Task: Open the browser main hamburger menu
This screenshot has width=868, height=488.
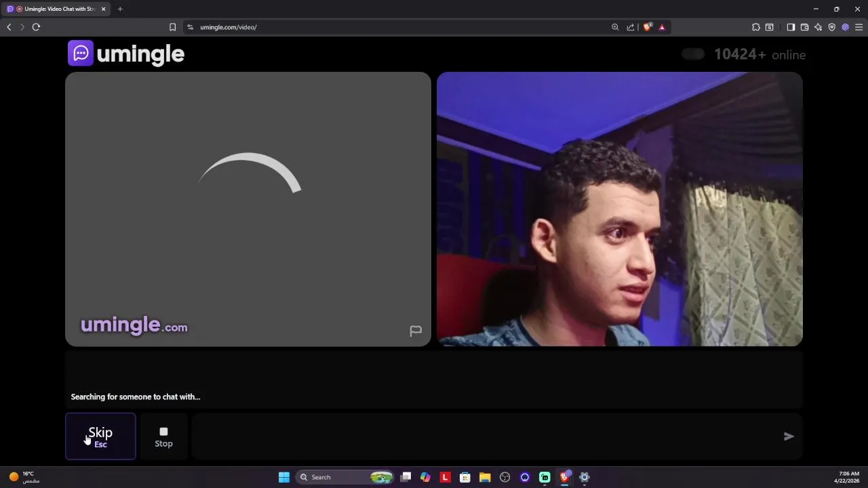Action: pos(859,27)
